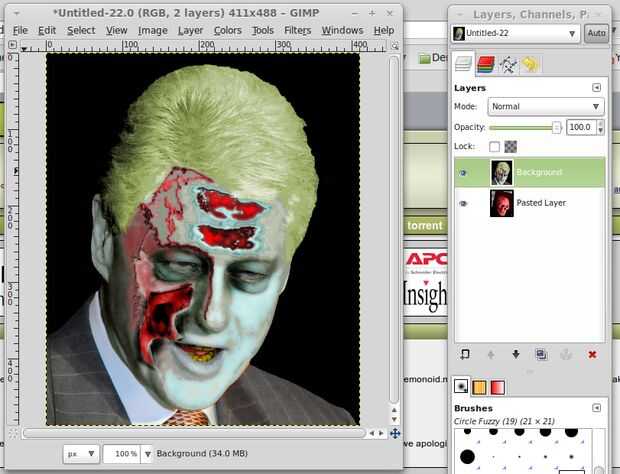Click the layer opacity slider

524,127
